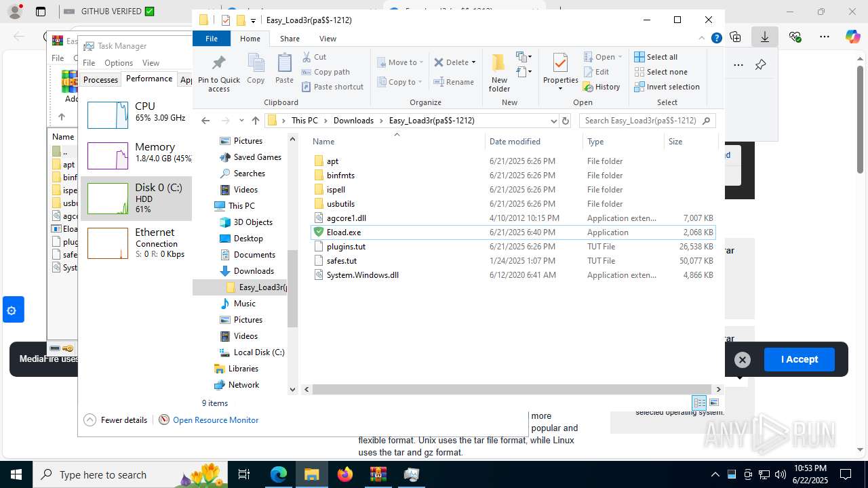Open Recent locations dropdown arrow

241,121
